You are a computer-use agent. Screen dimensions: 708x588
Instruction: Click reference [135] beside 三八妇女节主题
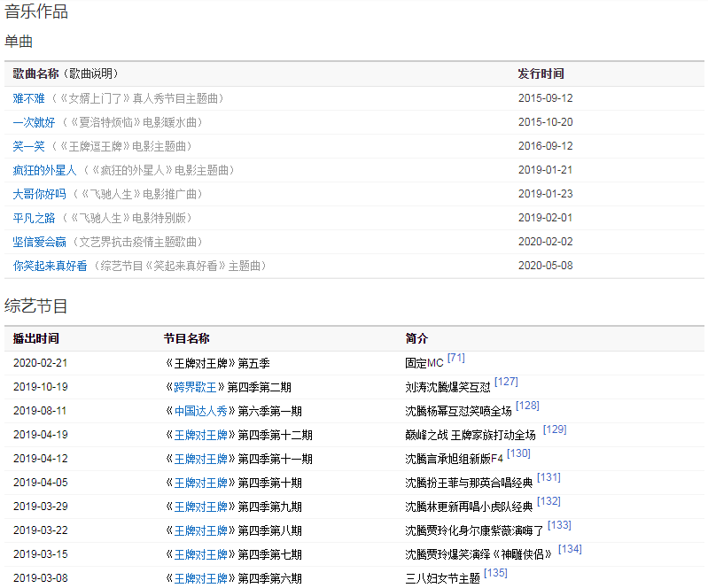pyautogui.click(x=495, y=573)
